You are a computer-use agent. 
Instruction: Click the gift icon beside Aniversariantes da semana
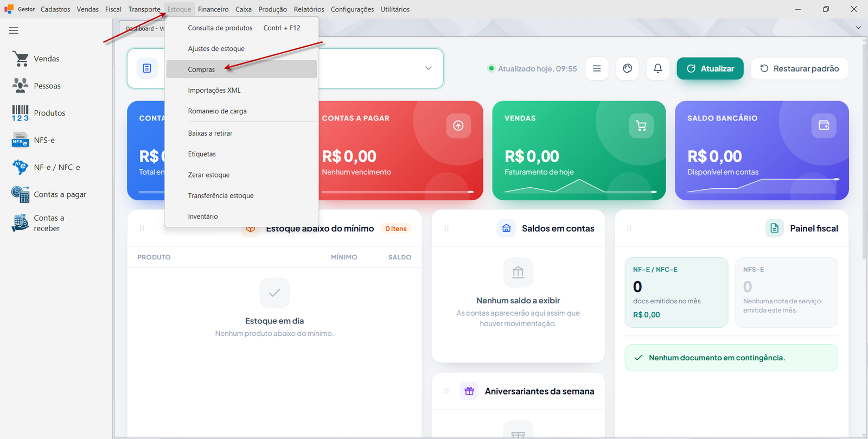469,391
